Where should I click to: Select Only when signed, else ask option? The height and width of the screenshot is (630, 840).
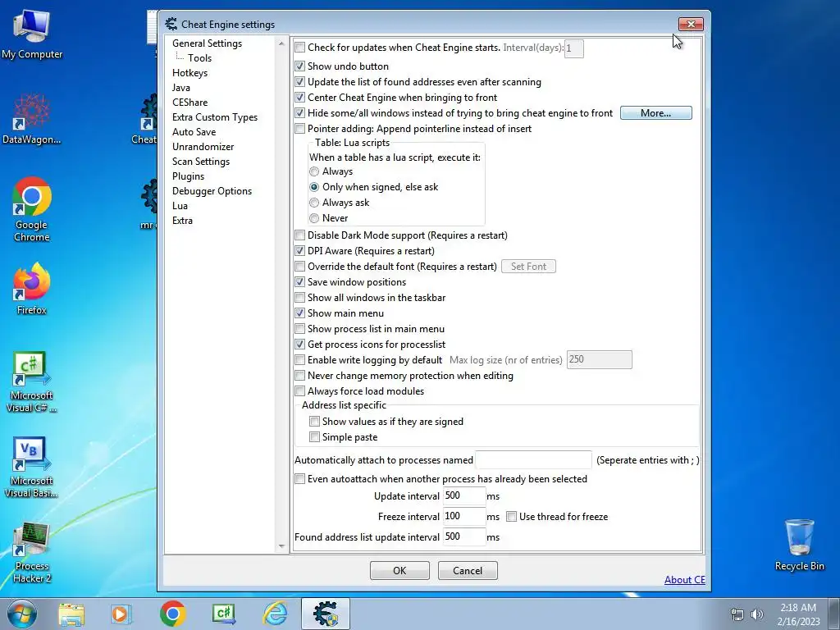(314, 188)
